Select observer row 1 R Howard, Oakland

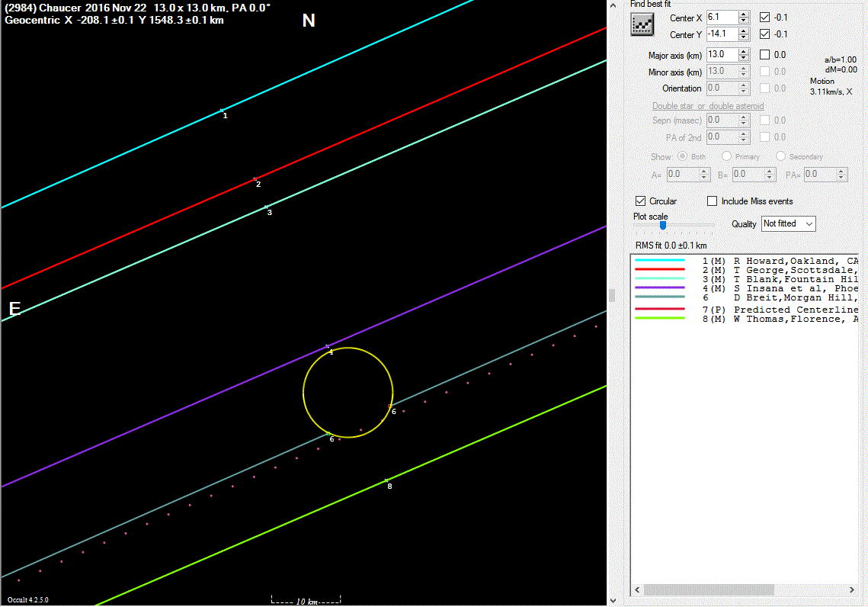[745, 261]
